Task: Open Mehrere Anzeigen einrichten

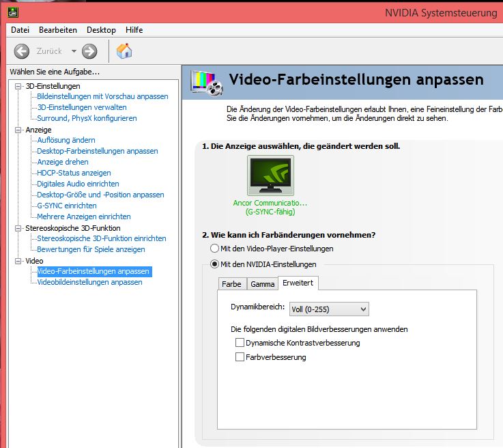Action: point(84,216)
